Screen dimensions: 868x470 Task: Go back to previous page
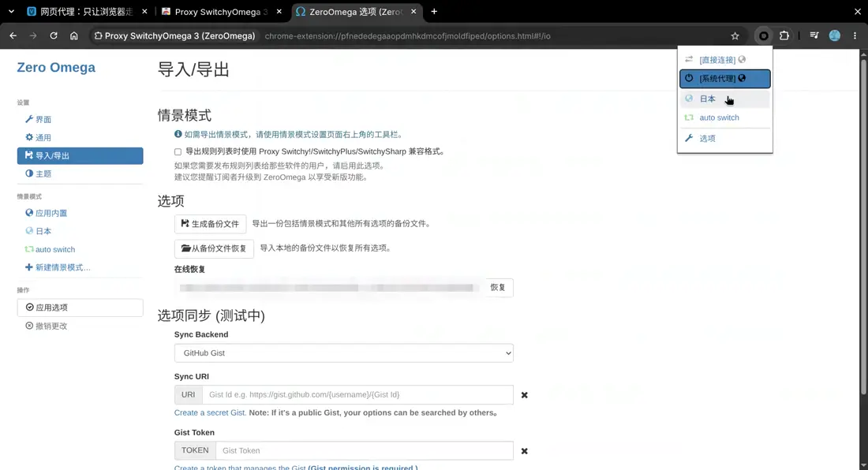[x=13, y=36]
